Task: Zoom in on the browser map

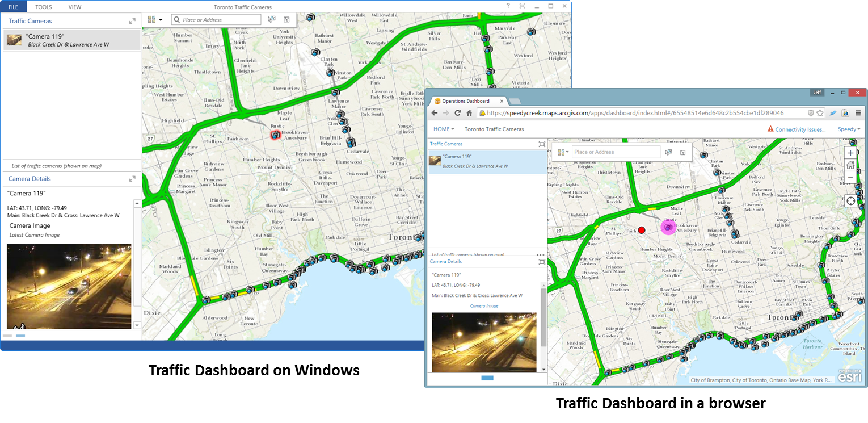Action: [x=850, y=153]
